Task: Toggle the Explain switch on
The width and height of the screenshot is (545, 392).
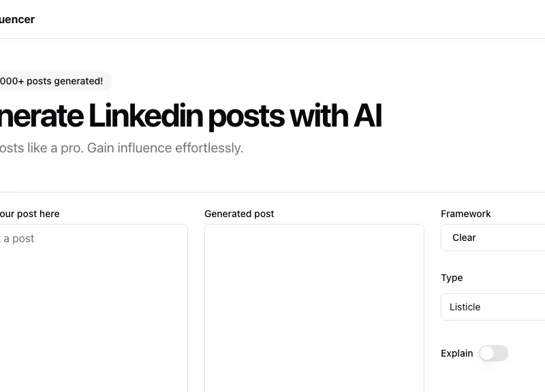Action: (x=493, y=353)
